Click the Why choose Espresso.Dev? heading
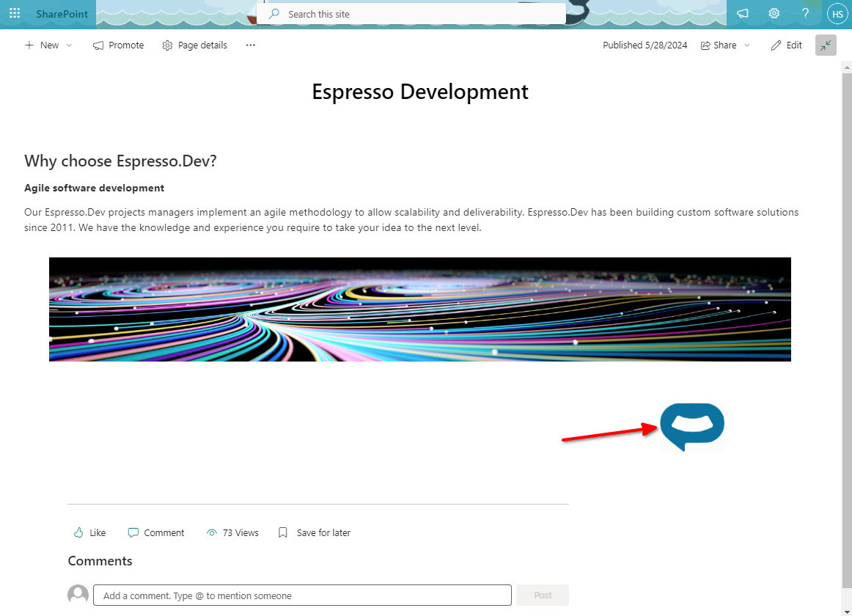The width and height of the screenshot is (852, 616). click(x=120, y=161)
